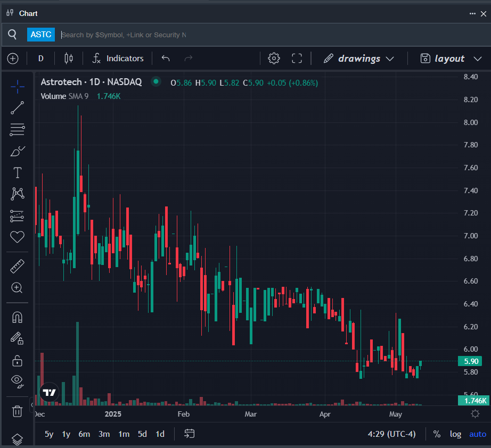491x448 pixels.
Task: Toggle the magnet snap mode
Action: tap(17, 318)
